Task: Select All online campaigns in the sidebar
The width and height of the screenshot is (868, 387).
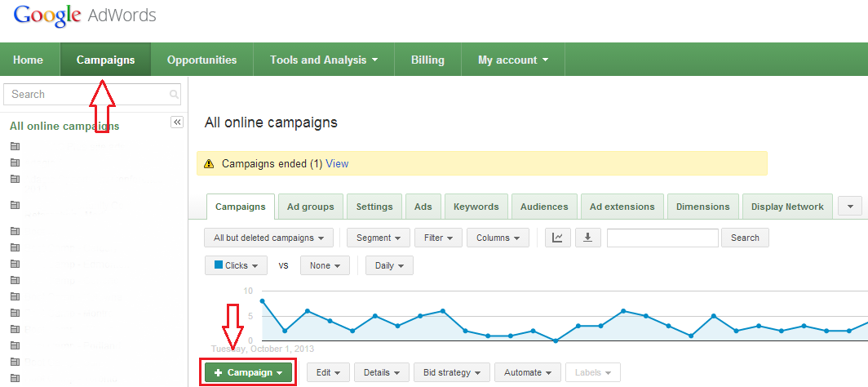Action: (64, 127)
